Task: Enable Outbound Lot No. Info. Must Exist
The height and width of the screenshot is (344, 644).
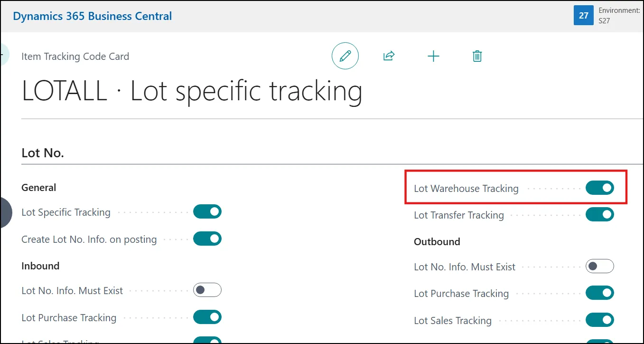Action: (x=600, y=266)
